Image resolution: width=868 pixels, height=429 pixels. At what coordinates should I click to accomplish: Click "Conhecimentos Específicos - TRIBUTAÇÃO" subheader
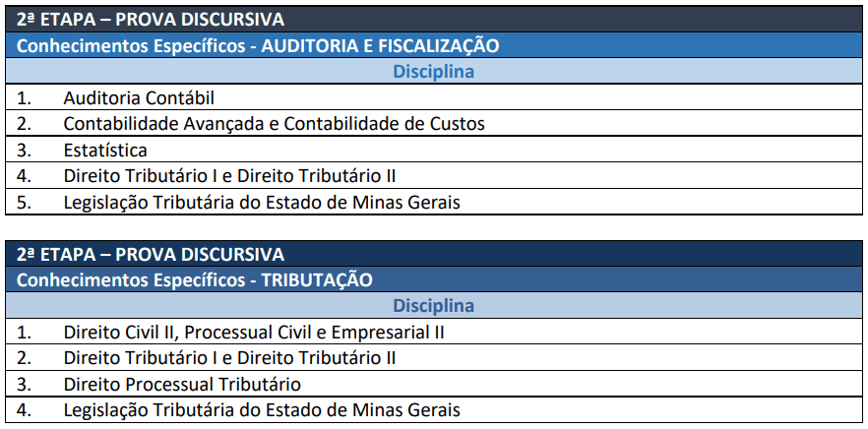coord(195,280)
